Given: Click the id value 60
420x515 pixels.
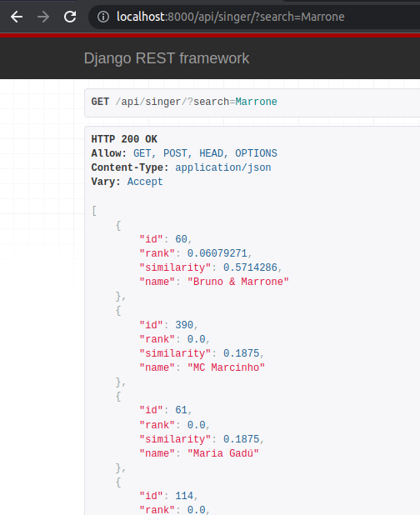Looking at the screenshot, I should [181, 239].
